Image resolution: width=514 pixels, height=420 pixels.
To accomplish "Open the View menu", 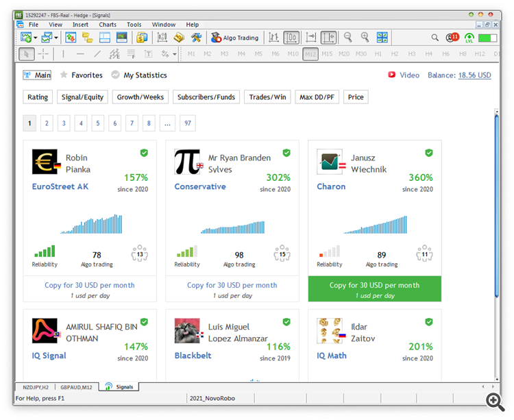I will click(56, 25).
